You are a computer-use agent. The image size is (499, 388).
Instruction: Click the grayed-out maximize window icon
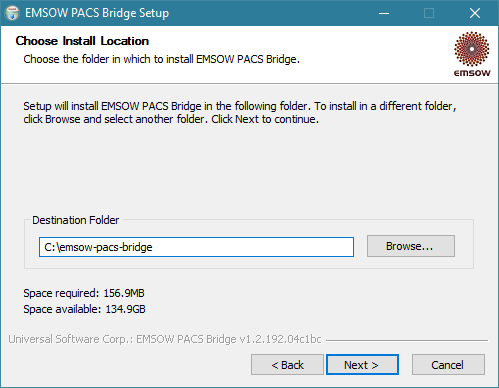429,13
